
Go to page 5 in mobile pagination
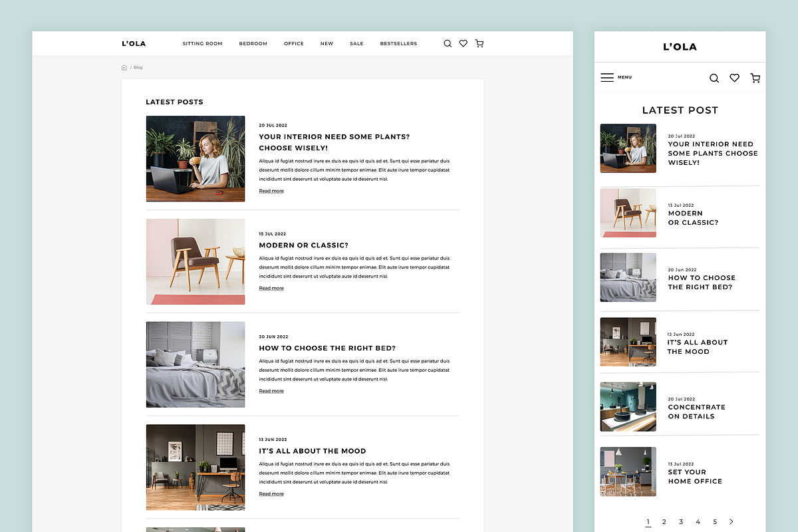tap(715, 522)
